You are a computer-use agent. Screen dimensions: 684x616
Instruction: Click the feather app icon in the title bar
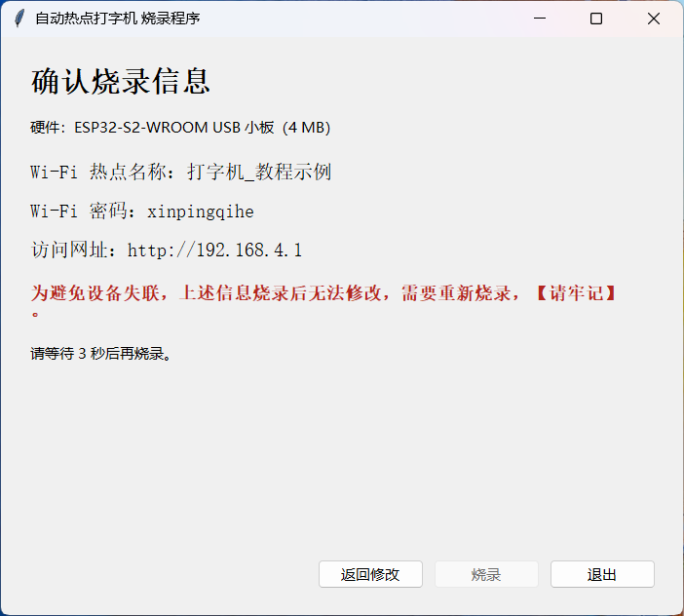19,19
